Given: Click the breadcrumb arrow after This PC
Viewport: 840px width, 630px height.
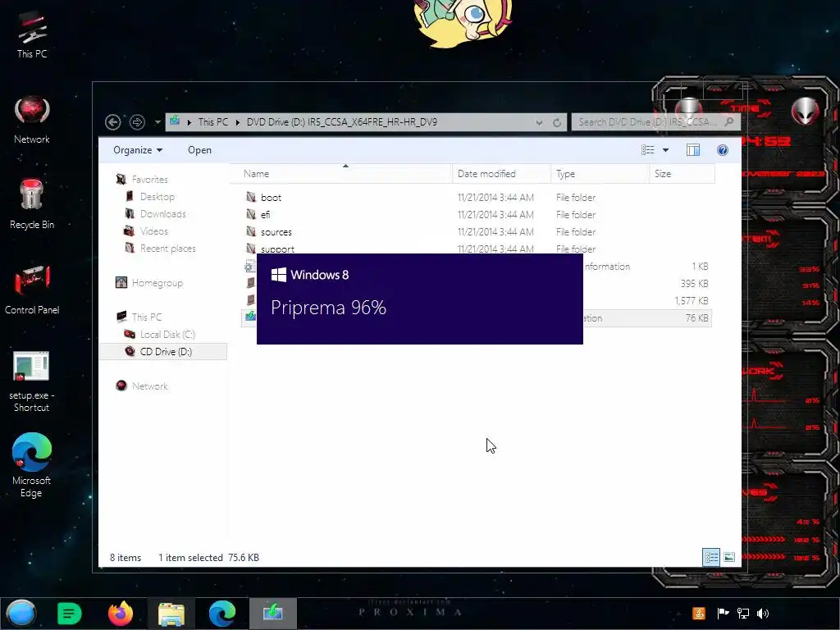Looking at the screenshot, I should (x=238, y=122).
